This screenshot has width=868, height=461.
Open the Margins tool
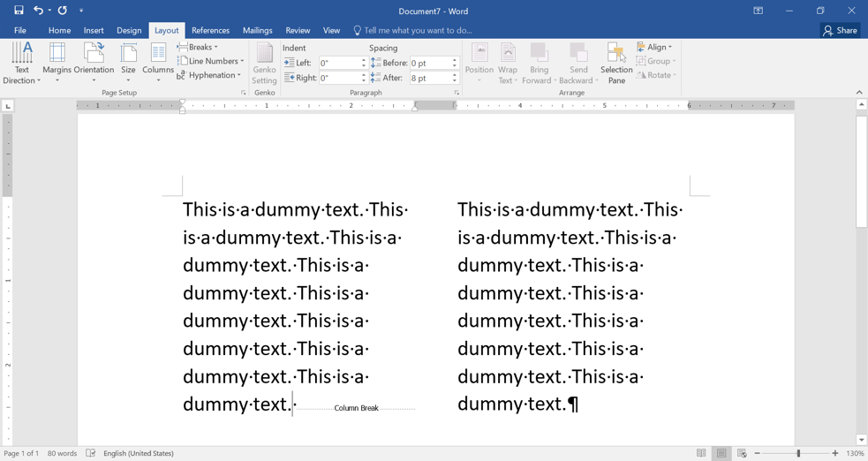click(57, 62)
